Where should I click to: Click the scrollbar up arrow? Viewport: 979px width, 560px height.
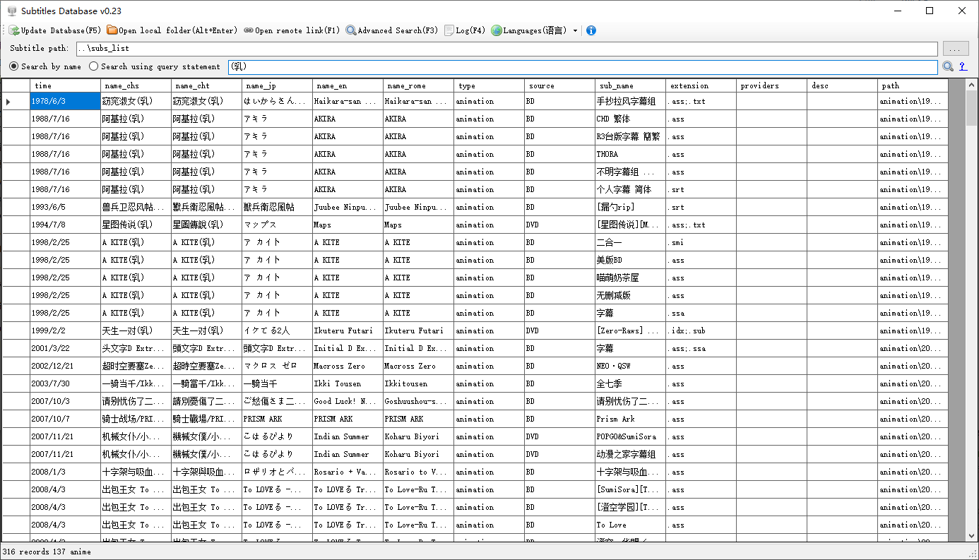point(971,85)
